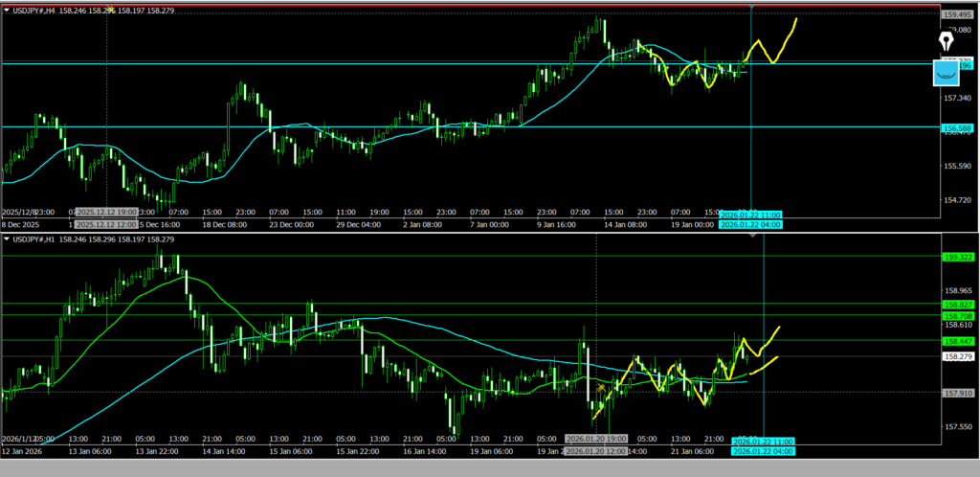
Task: Select the 2026.01.22 11:00 time label on H4
Action: click(x=751, y=215)
